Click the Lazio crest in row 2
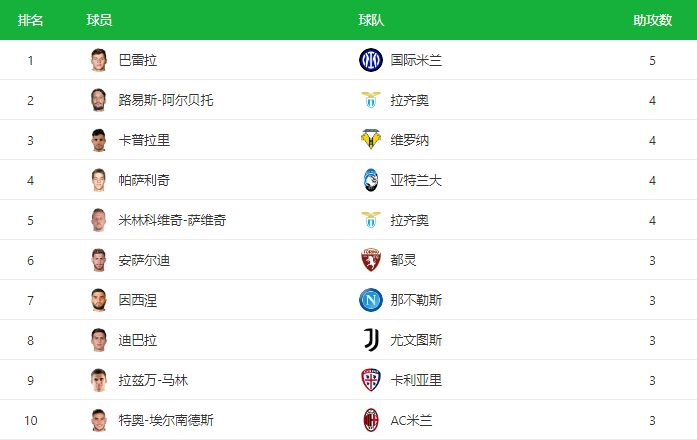697x440 pixels. (371, 100)
